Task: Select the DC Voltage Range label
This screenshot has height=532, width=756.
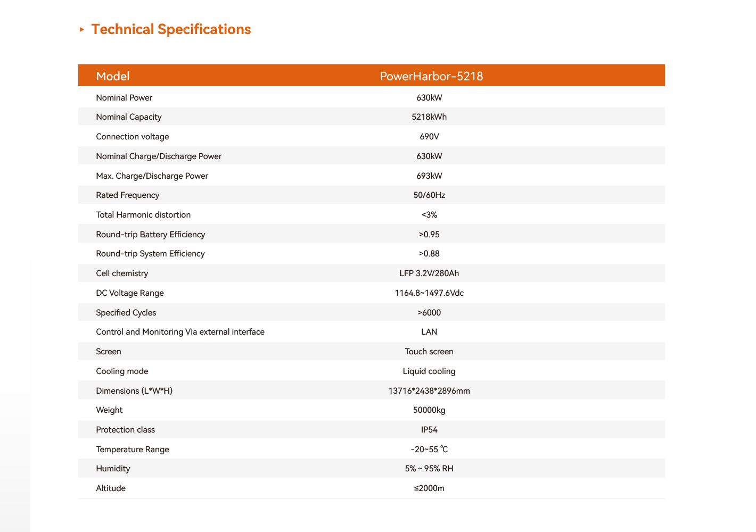Action: coord(130,293)
